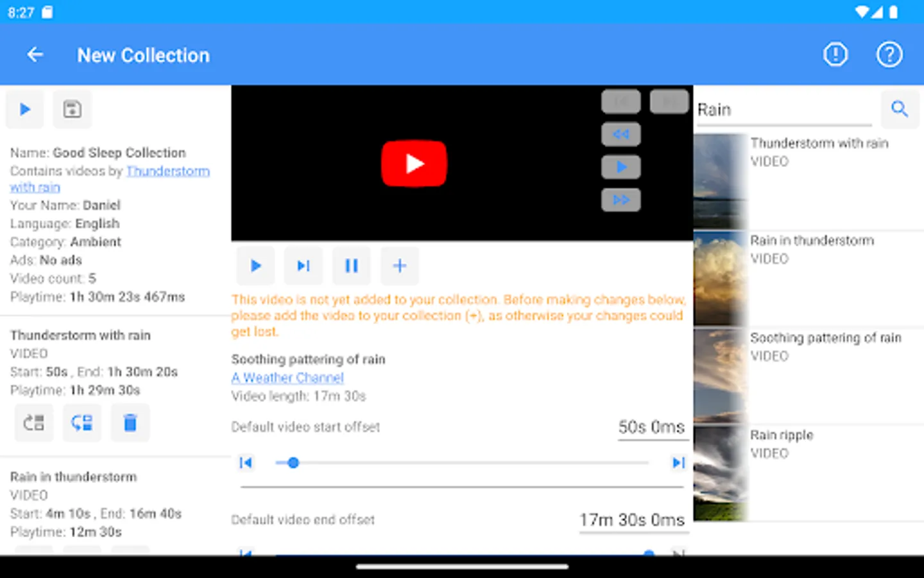Screen dimensions: 924x578
Task: Click the Playtime: 1h 30m 23s 467ms line
Action: [x=98, y=297]
